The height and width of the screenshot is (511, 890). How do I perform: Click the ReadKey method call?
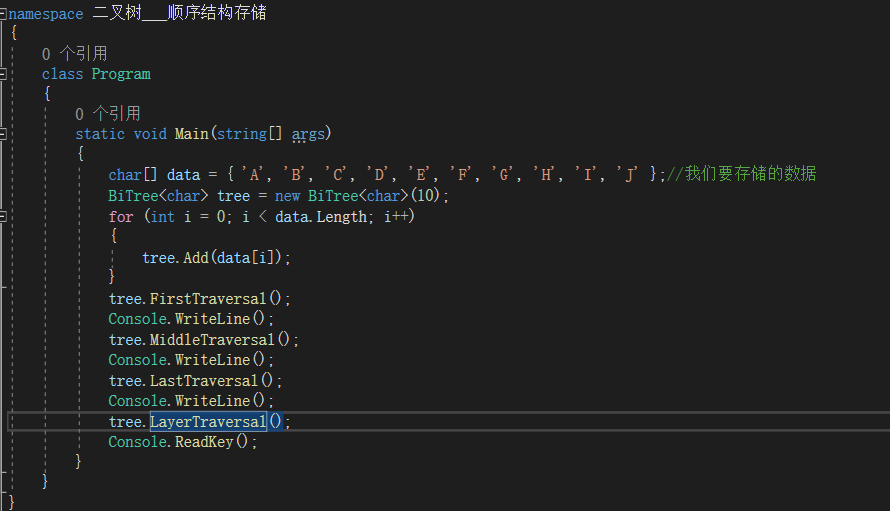point(204,442)
